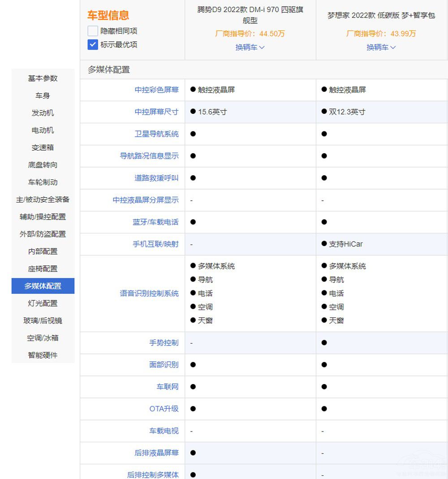
Task: Select 灯光配置 in the sidebar
Action: [43, 303]
